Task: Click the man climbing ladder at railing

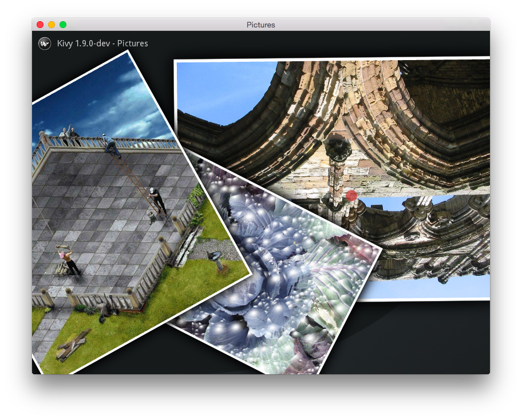Action: (111, 145)
